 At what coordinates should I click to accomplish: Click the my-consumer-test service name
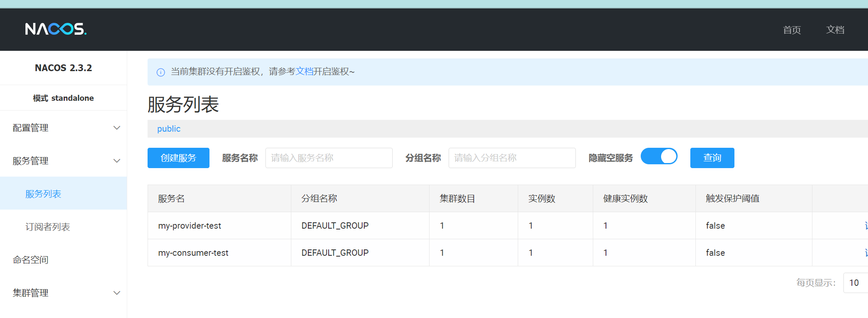point(193,253)
